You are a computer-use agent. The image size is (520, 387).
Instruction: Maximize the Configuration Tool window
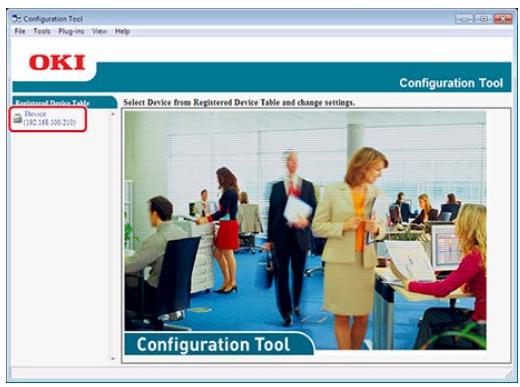483,19
